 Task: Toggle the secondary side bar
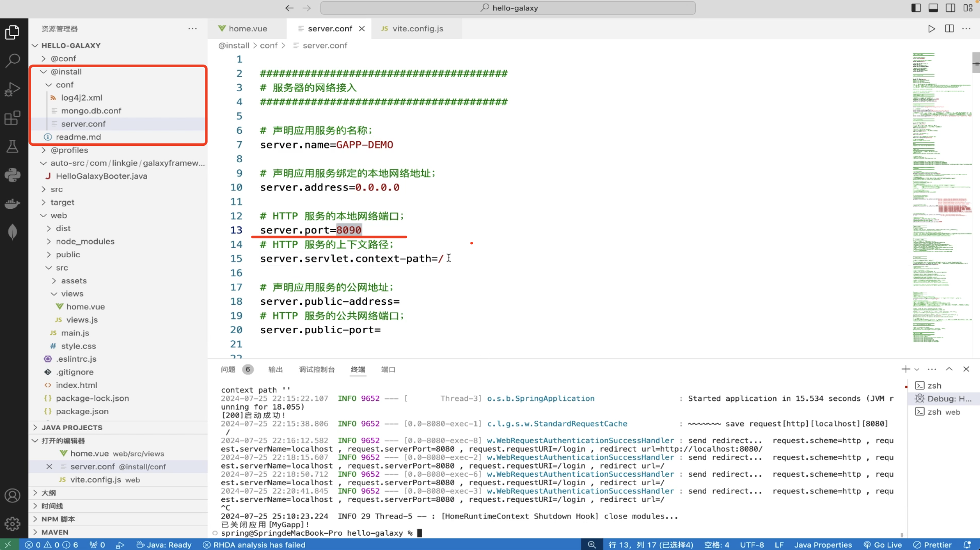[950, 8]
